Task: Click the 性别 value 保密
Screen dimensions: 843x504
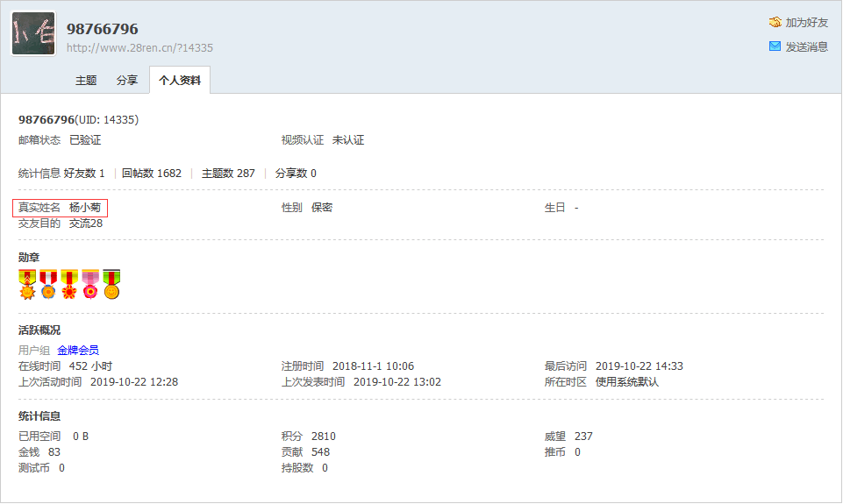Action: tap(322, 208)
